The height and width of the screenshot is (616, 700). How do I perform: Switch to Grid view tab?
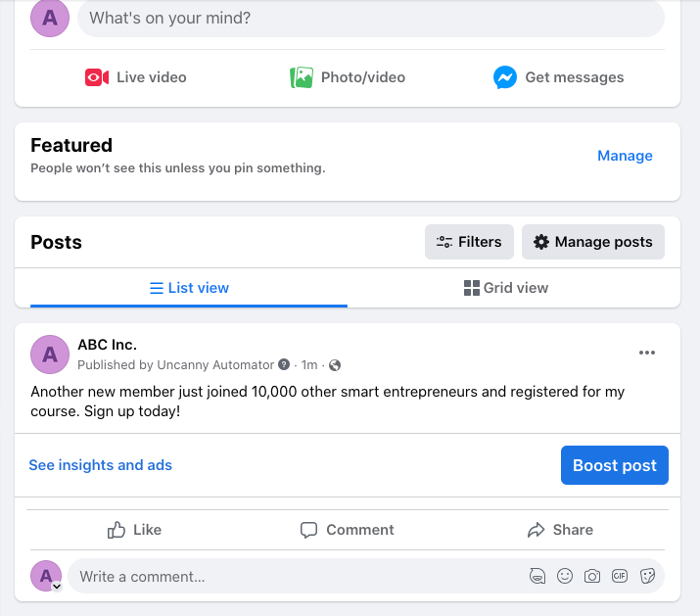pyautogui.click(x=505, y=288)
